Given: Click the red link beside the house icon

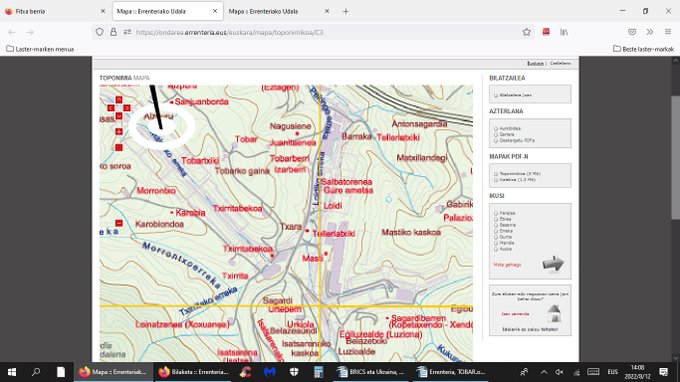Looking at the screenshot, I should [x=515, y=313].
